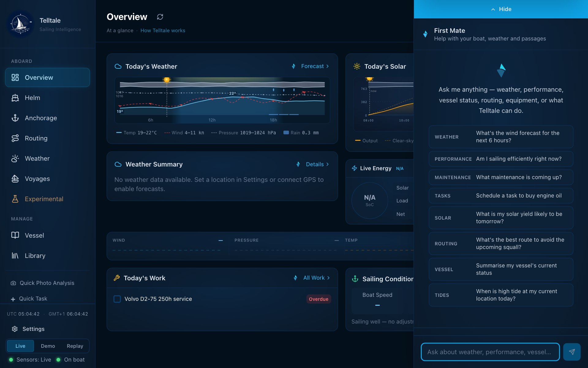
Task: Click the Routing path icon
Action: (x=15, y=138)
